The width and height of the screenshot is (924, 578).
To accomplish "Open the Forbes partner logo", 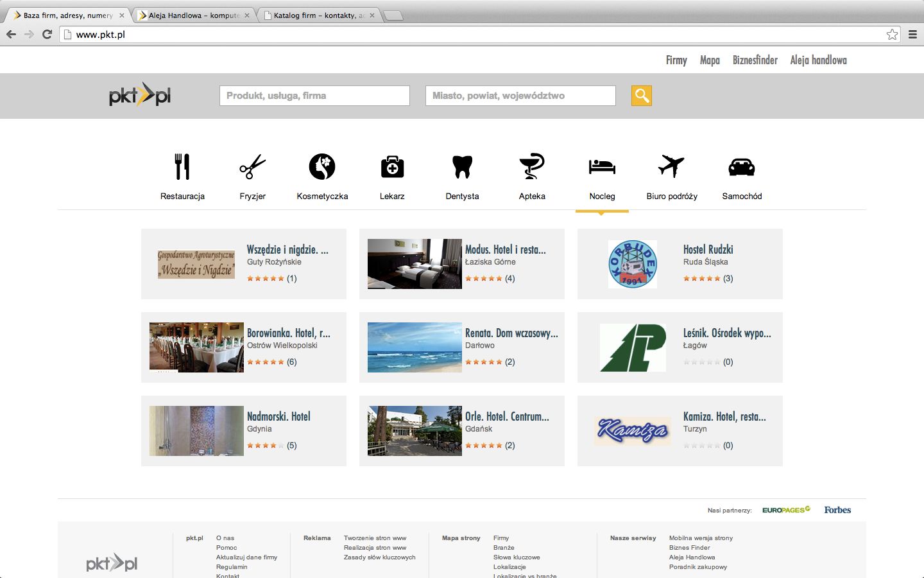I will [x=837, y=510].
